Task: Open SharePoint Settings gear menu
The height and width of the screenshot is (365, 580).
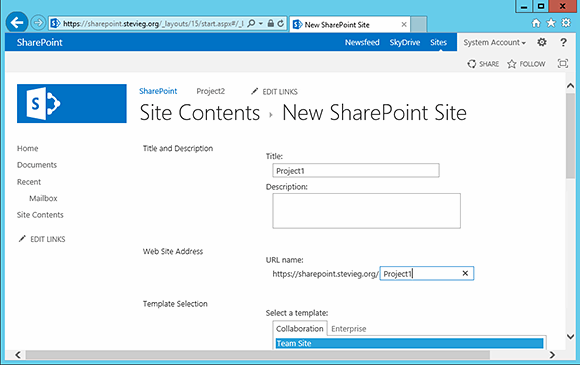Action: coord(542,42)
